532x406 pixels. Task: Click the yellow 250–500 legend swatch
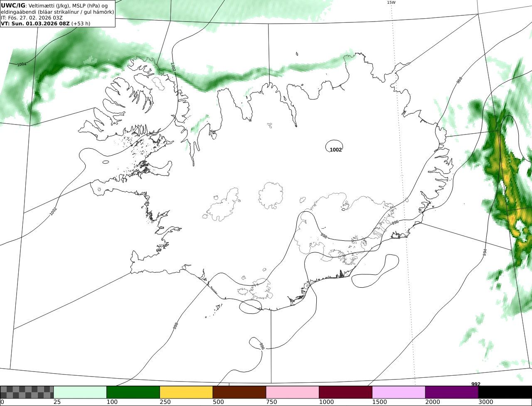point(186,392)
